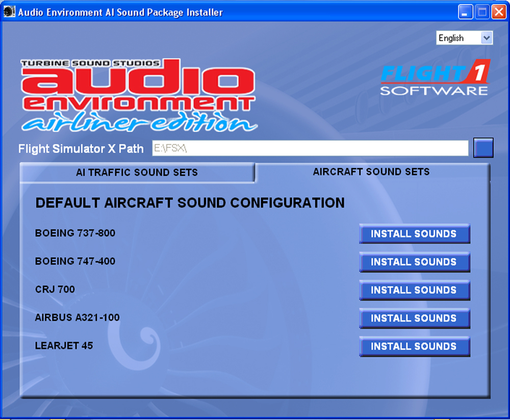Click the AIRBUS A321-100 label
This screenshot has height=420, width=510.
[78, 318]
